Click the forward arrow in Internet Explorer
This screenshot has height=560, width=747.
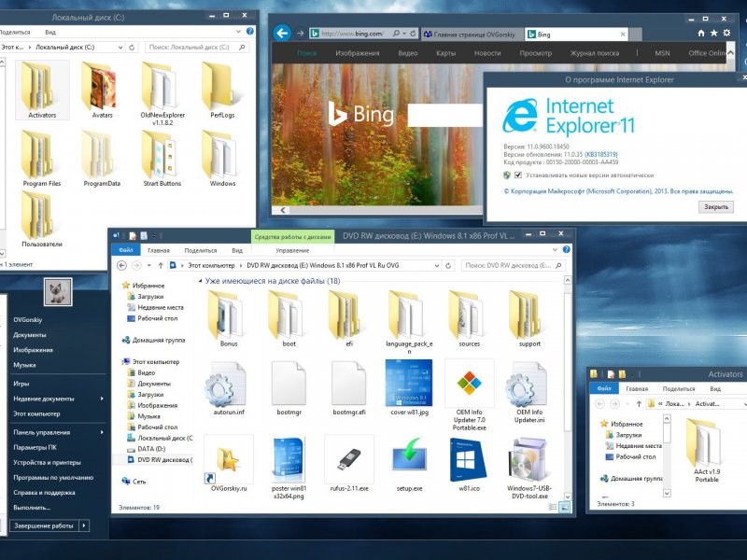[x=300, y=34]
